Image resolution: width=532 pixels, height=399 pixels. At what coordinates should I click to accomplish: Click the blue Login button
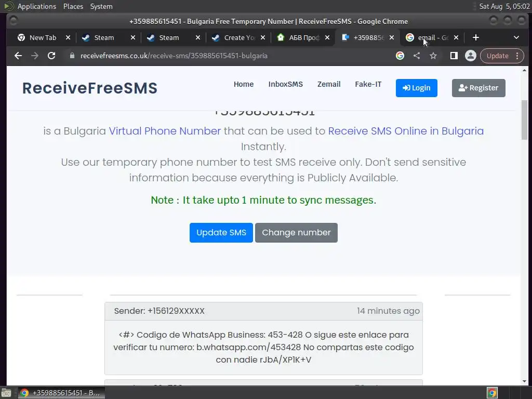pyautogui.click(x=416, y=88)
